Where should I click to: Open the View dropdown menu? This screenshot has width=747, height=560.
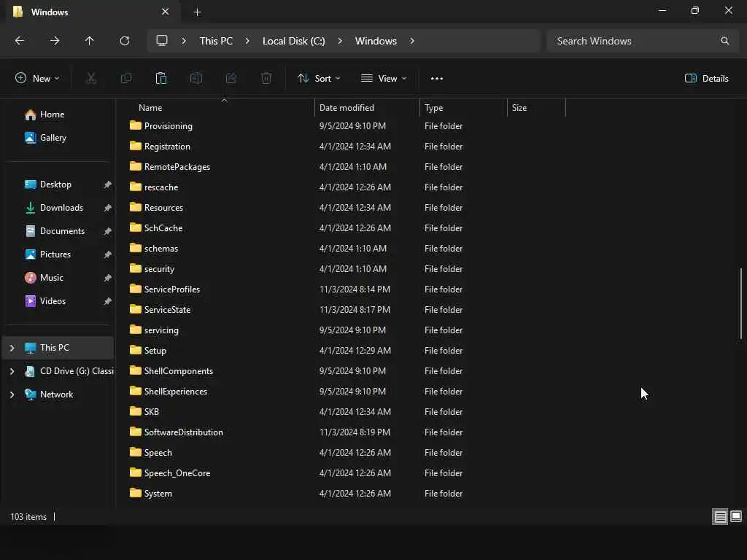click(384, 79)
